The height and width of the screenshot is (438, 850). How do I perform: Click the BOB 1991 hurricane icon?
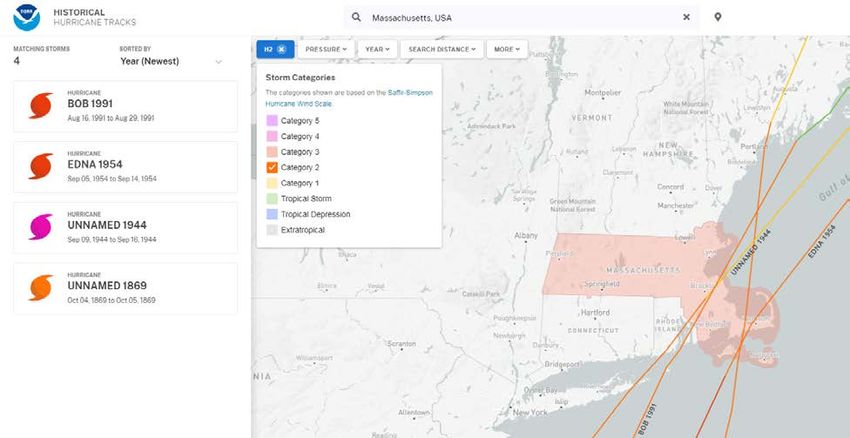tap(41, 106)
